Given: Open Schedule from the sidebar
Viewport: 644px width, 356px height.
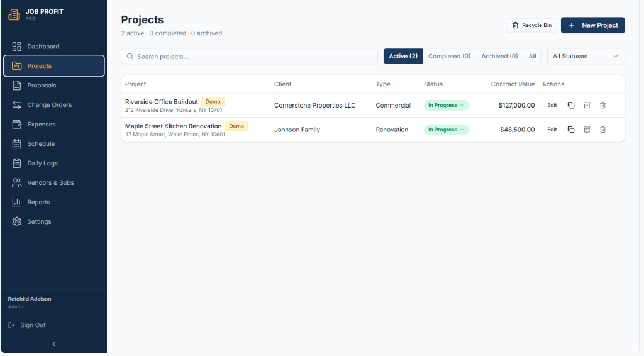Looking at the screenshot, I should 54,143.
